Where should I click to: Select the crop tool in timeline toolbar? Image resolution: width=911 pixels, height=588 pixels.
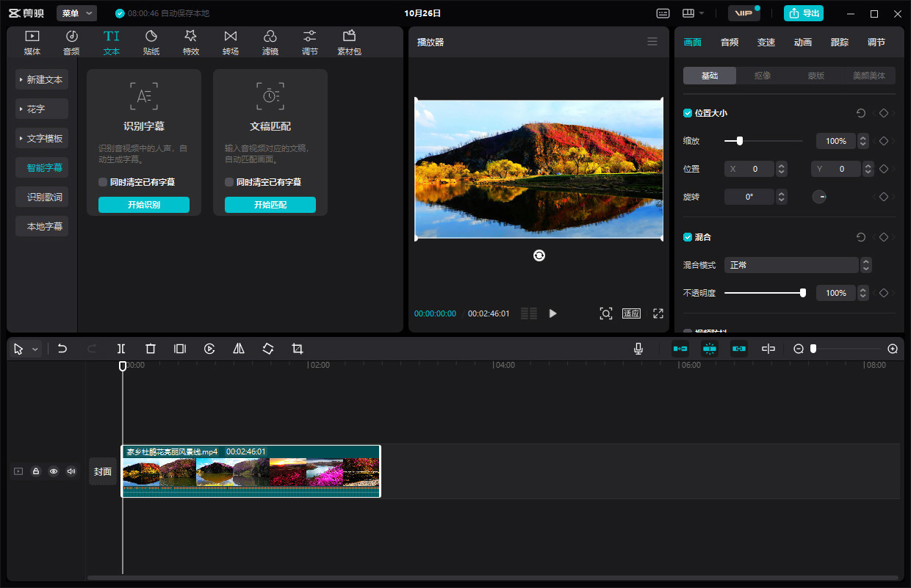coord(298,349)
